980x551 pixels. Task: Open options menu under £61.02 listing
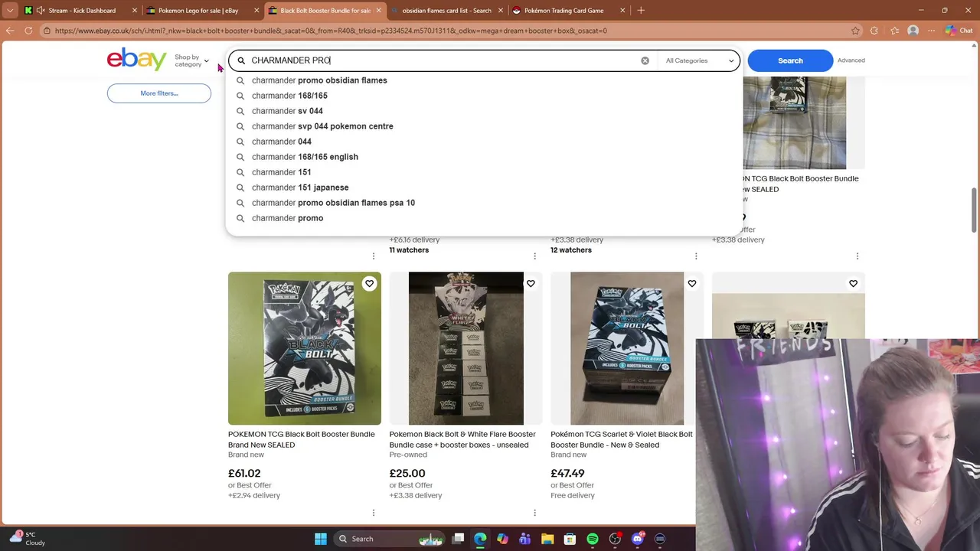374,513
